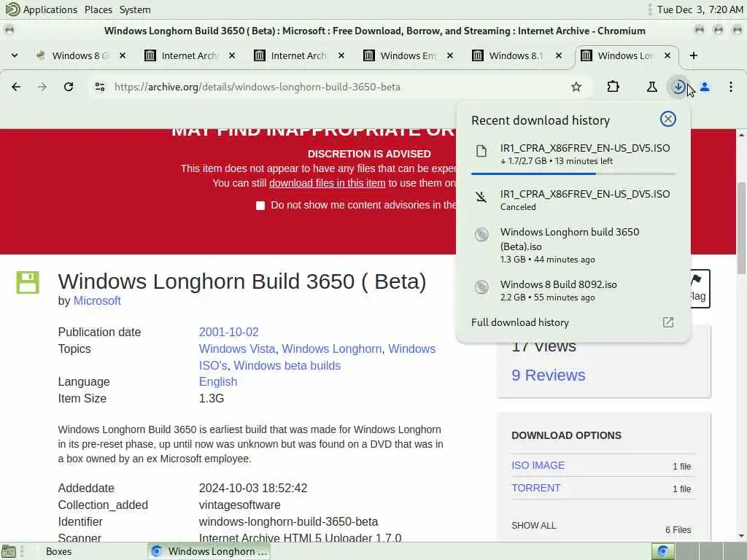
Task: Click the file icon of downloading IR1_CPRA ISO
Action: (x=481, y=152)
